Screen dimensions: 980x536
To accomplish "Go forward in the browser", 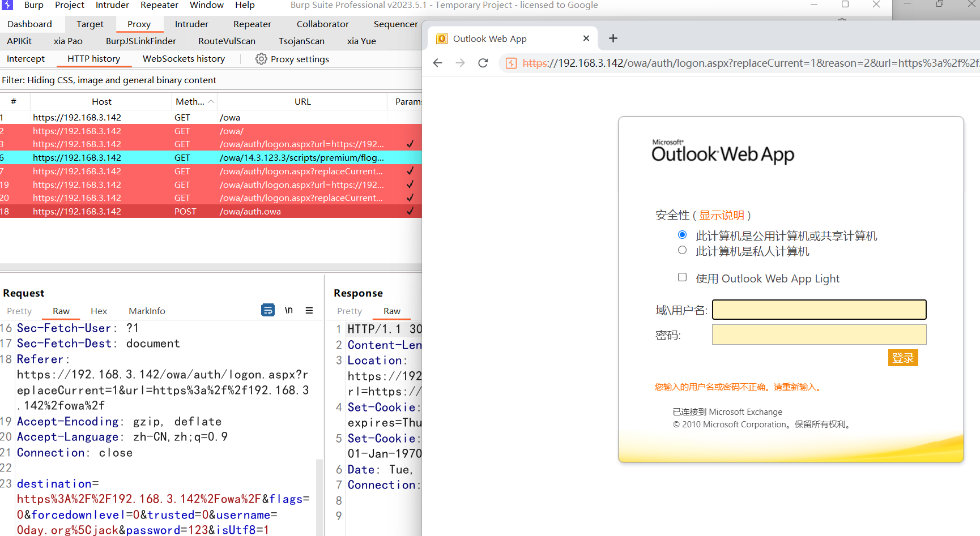I will 460,63.
